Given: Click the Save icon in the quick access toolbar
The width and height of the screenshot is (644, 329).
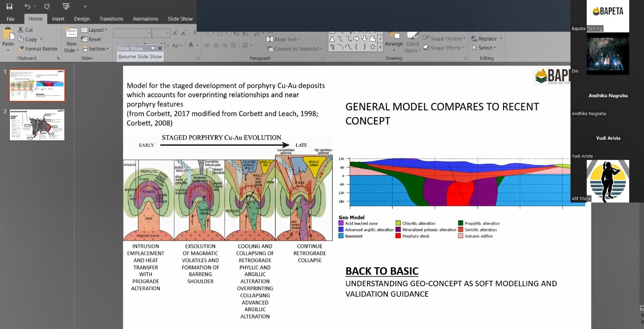Looking at the screenshot, I should pos(9,6).
